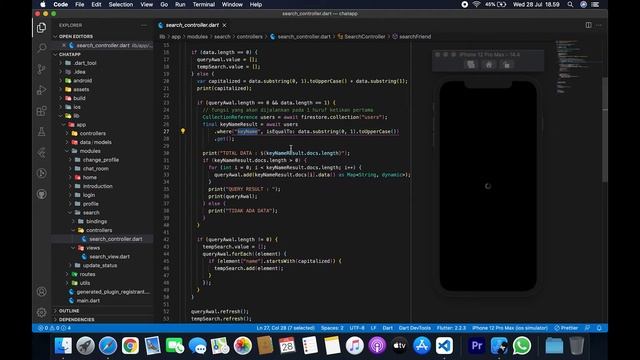Open Google Chrome from the Dock

130,346
